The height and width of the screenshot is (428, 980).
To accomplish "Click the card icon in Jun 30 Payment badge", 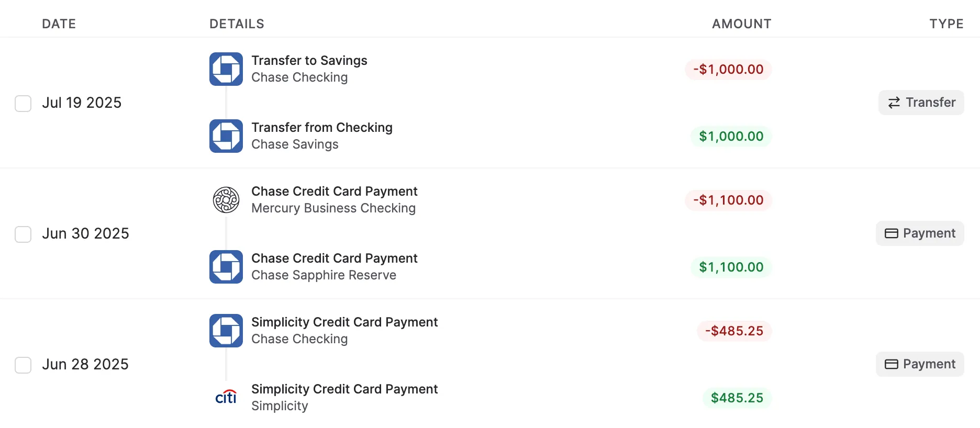I will [892, 233].
